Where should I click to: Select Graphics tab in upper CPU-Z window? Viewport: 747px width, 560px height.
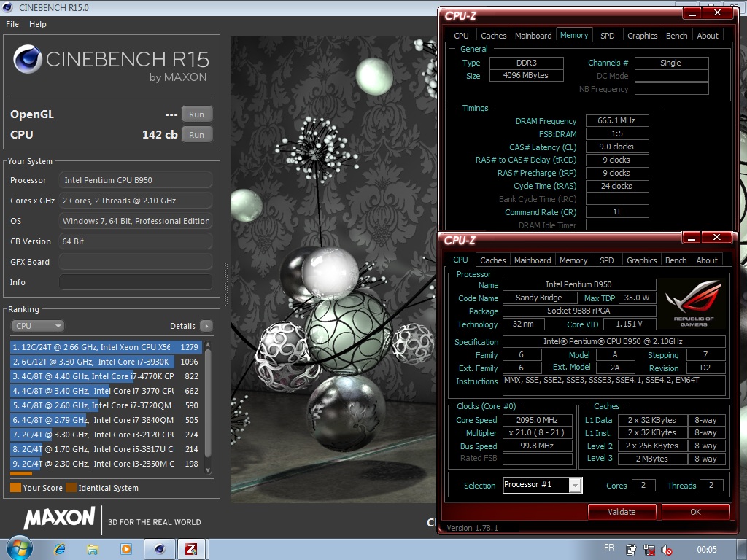pos(642,36)
